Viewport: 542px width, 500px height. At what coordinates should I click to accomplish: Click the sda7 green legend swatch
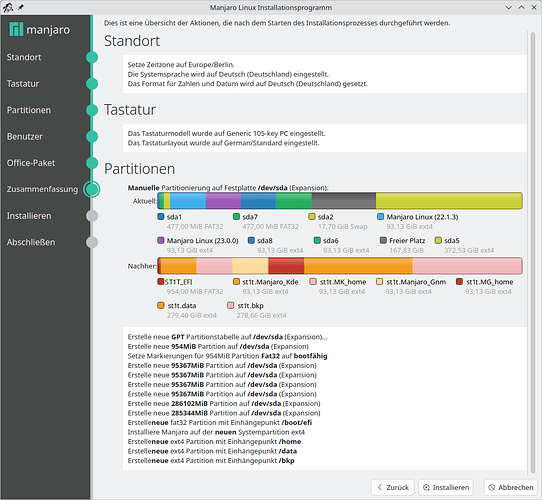coord(236,216)
